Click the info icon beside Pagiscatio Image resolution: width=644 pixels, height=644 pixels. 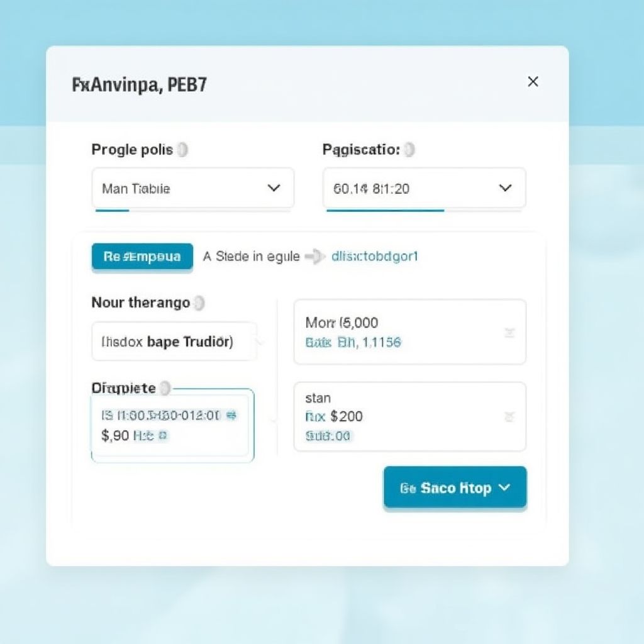point(409,150)
